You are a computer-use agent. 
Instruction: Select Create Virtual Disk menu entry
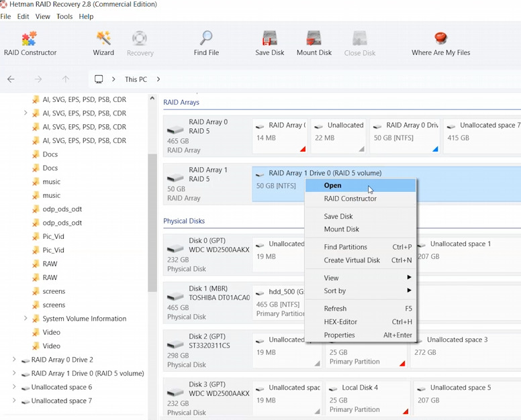pyautogui.click(x=361, y=260)
